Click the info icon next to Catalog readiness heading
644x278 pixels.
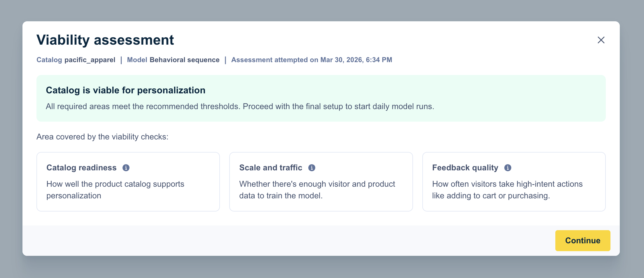tap(126, 167)
